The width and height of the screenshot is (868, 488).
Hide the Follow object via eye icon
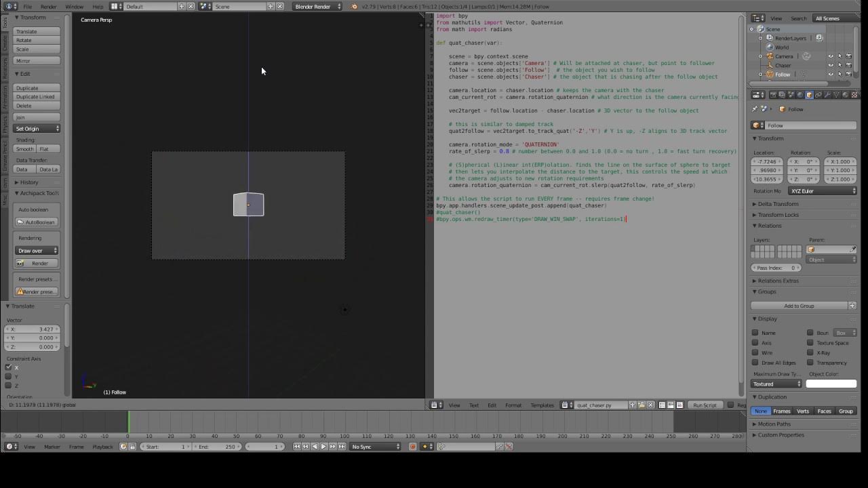click(831, 75)
